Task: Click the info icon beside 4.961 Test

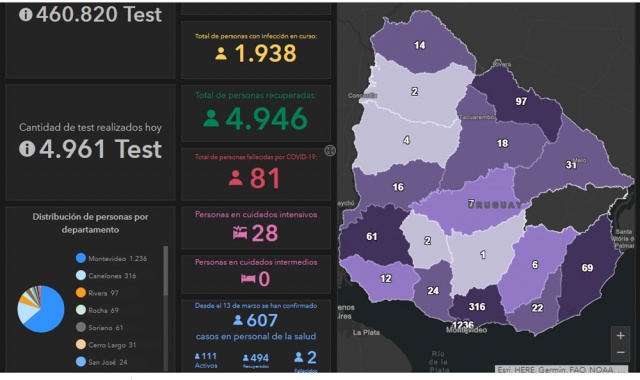Action: pyautogui.click(x=27, y=149)
